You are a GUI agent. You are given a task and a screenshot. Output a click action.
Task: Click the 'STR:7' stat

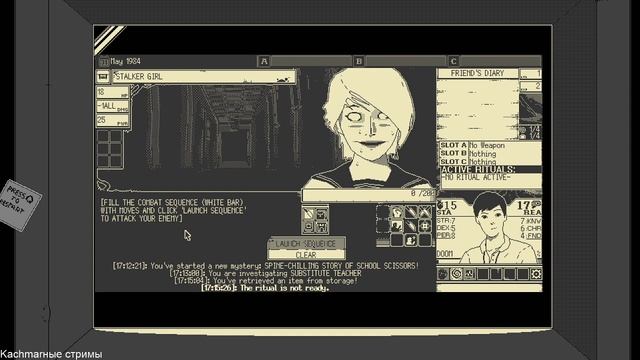[x=446, y=221]
